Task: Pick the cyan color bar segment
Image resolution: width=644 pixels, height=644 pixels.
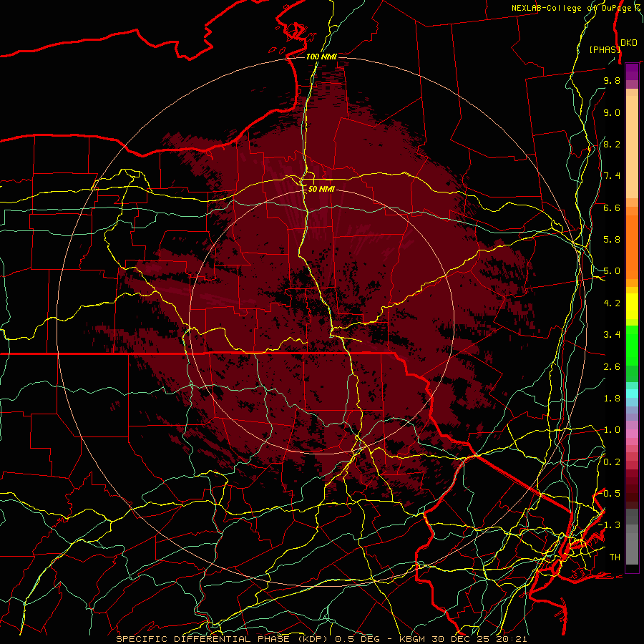Action: coord(632,394)
